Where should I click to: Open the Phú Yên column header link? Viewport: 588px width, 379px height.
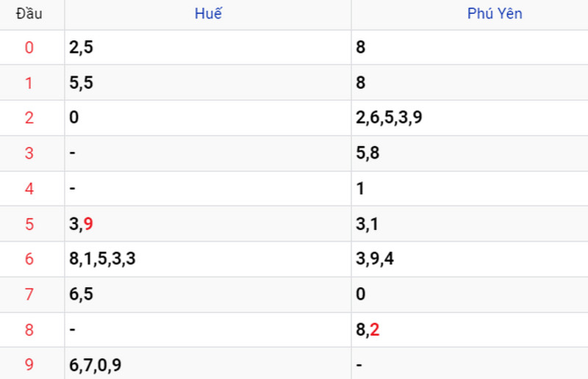tap(495, 13)
